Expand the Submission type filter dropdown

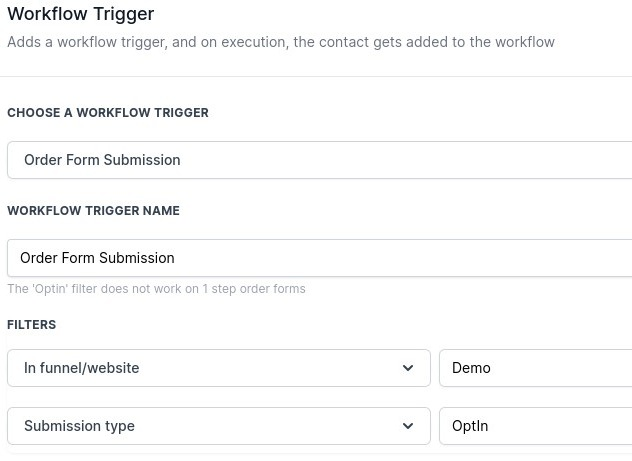click(218, 426)
